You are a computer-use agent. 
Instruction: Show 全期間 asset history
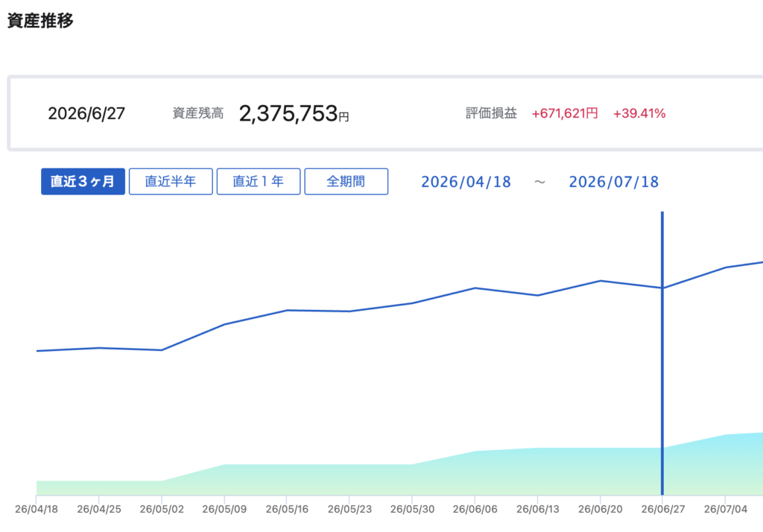(x=346, y=182)
